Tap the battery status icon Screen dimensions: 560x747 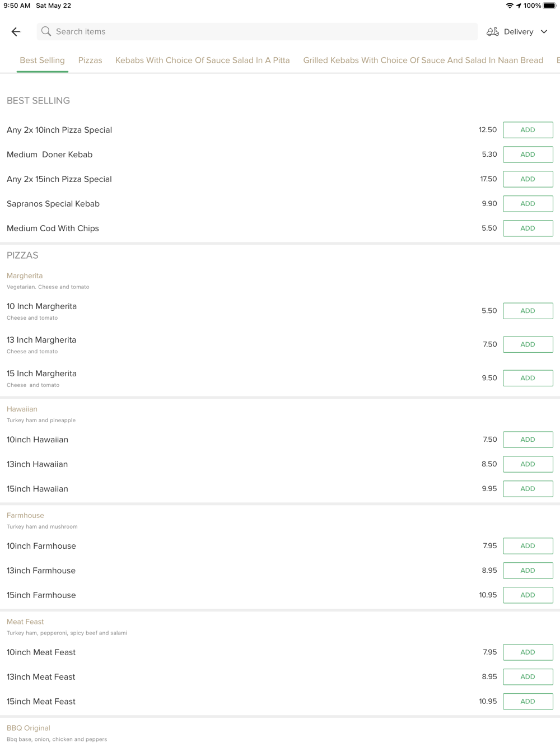pyautogui.click(x=550, y=6)
